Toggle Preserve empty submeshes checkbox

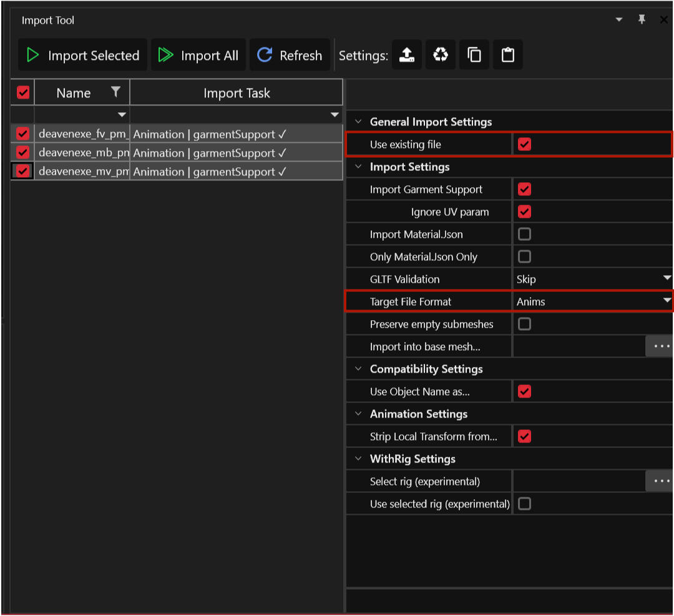point(524,324)
